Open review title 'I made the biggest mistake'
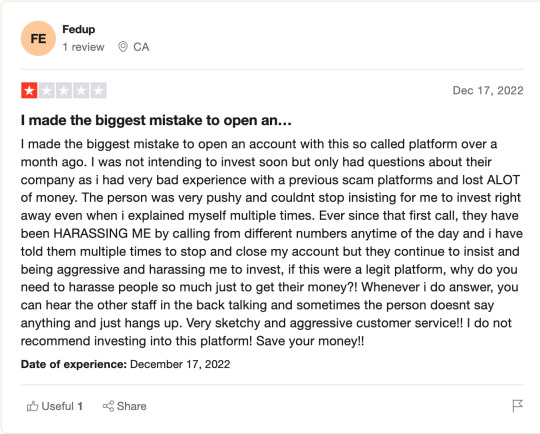The image size is (540, 434). [x=156, y=120]
